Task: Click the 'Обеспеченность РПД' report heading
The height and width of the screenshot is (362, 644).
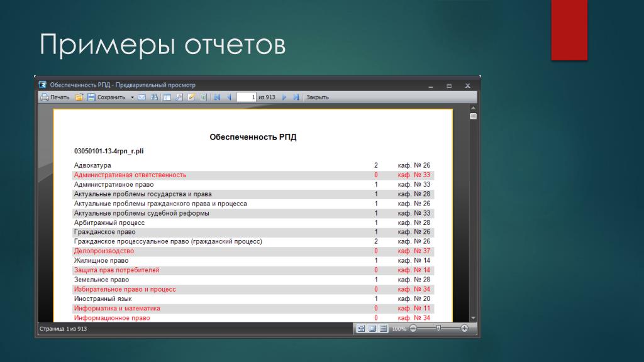Action: point(253,137)
